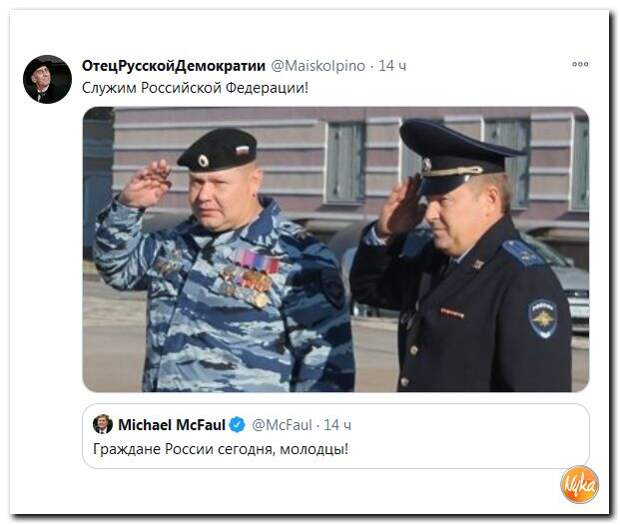This screenshot has height=525, width=620.
Task: Click the main tweet's 14 ч timestamp
Action: point(392,66)
